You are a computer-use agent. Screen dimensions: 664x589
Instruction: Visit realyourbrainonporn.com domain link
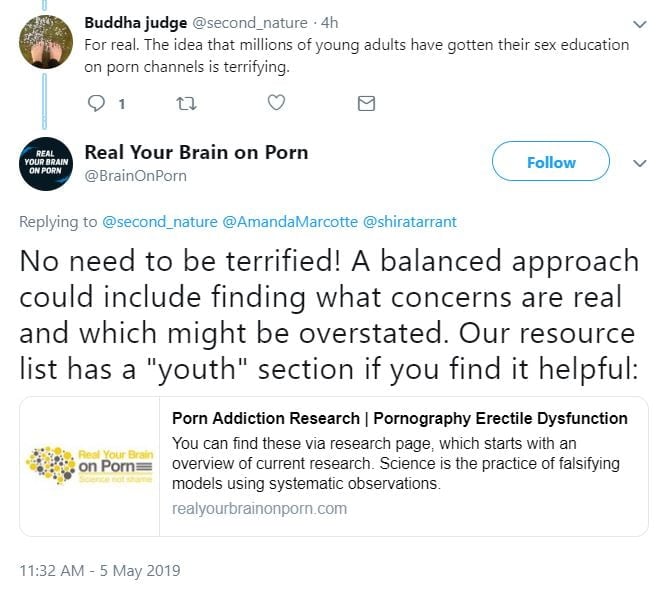(259, 508)
